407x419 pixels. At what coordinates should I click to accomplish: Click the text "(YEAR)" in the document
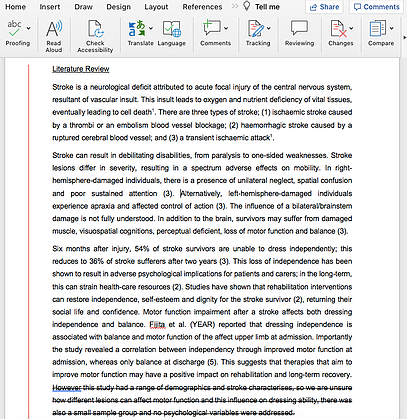(x=203, y=324)
